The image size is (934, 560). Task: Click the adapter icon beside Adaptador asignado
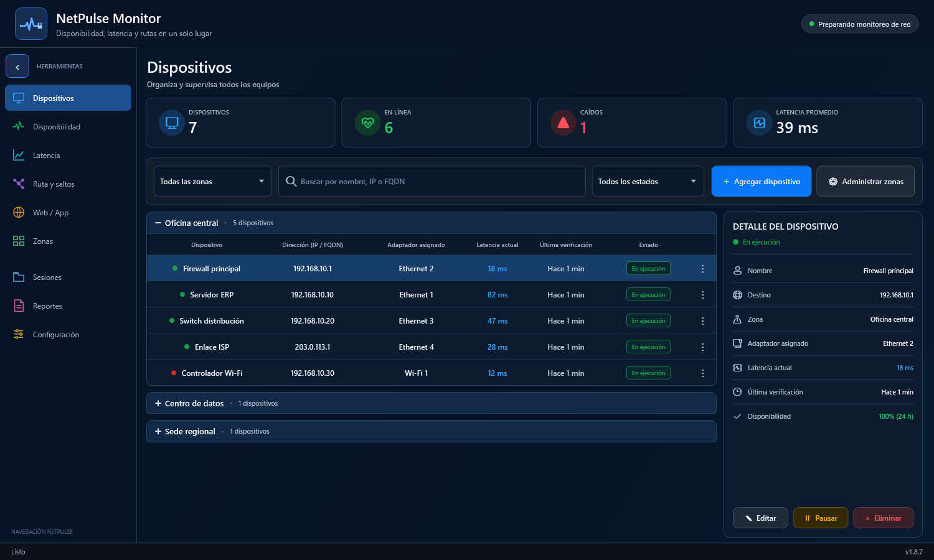[737, 343]
